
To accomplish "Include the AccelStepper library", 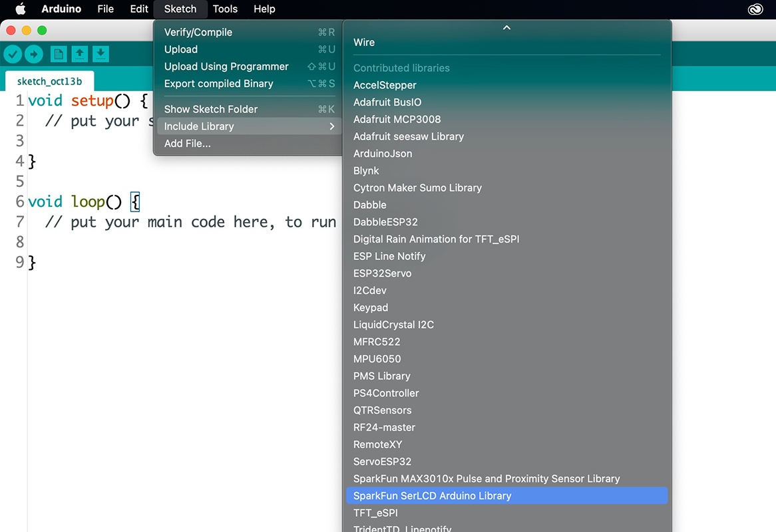I will tap(506, 85).
